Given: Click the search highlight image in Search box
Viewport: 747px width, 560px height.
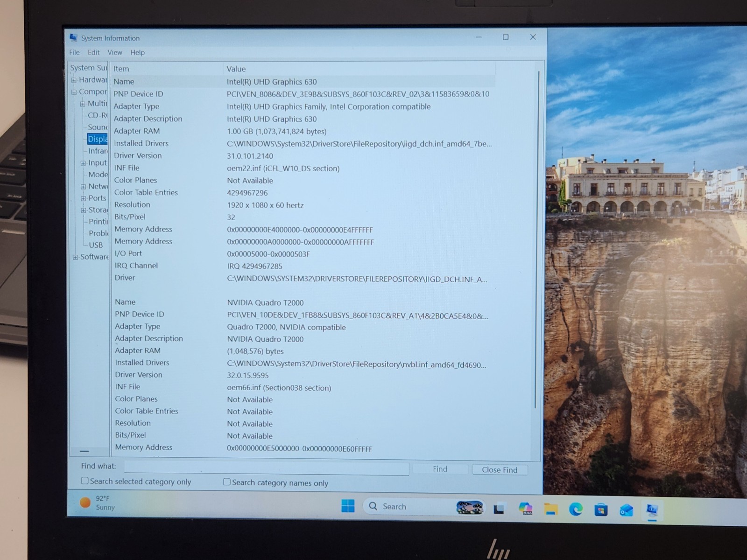Looking at the screenshot, I should 470,507.
